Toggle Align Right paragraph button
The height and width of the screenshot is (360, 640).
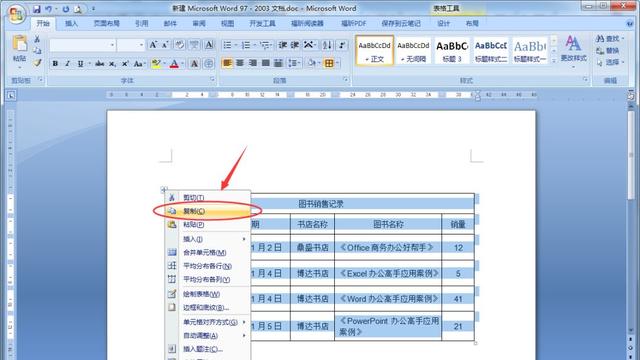pos(253,63)
